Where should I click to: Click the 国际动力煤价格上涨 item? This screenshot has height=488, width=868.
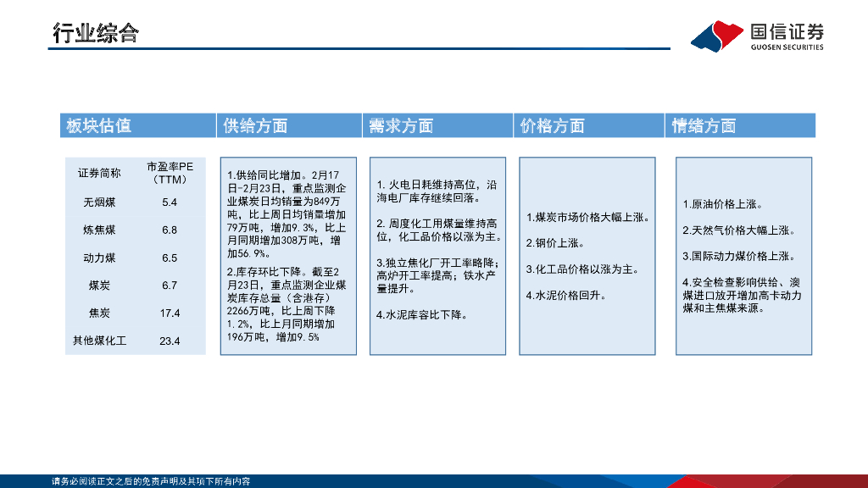[739, 256]
